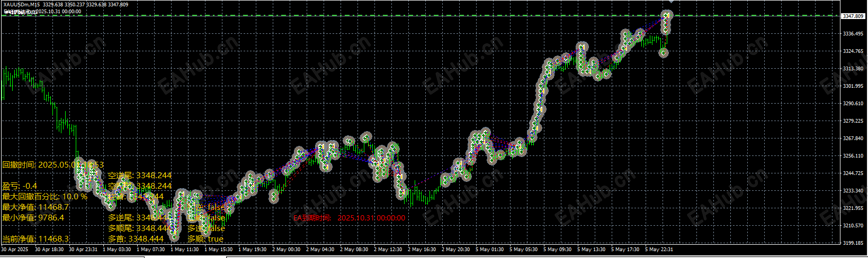Click the 1 May 19:30 time label
Viewport: 868px width, 258px height.
tap(253, 250)
